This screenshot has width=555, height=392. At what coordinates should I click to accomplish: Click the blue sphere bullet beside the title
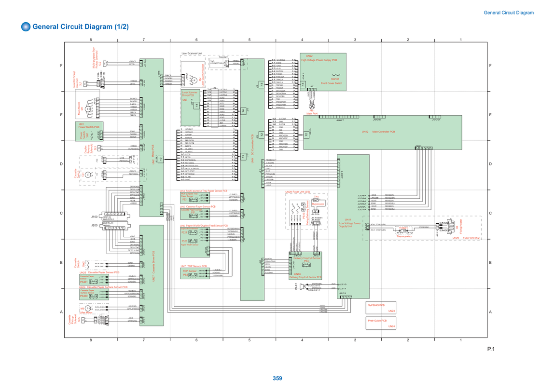(x=26, y=27)
